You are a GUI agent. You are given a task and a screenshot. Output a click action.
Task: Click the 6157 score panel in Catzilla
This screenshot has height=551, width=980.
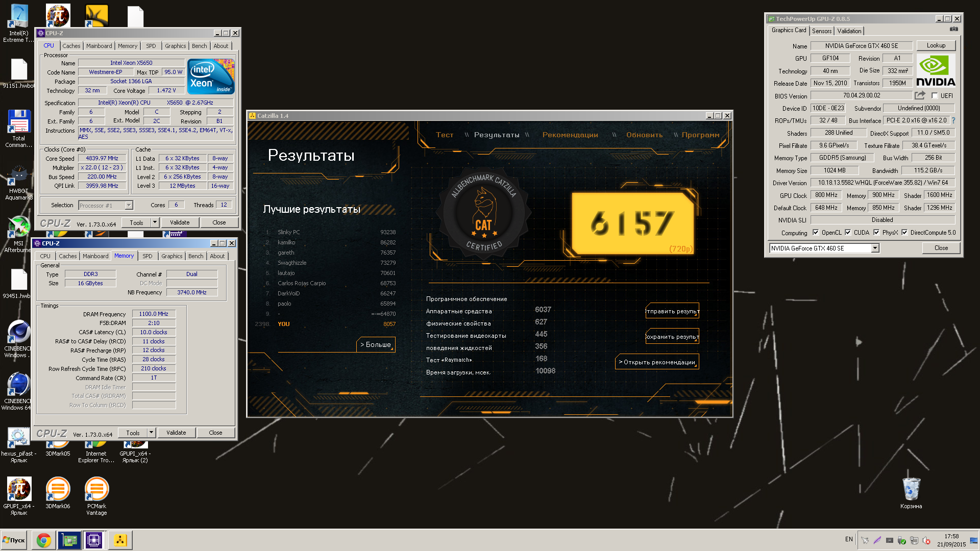coord(633,223)
